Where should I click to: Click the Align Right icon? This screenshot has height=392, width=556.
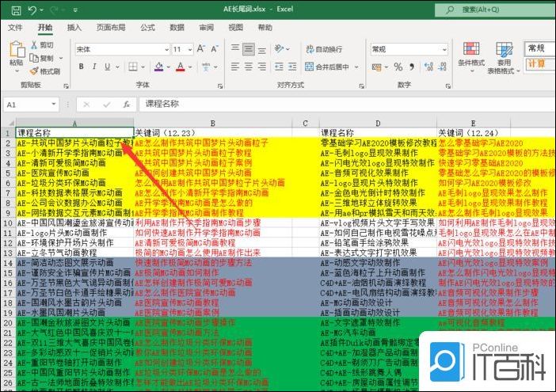point(262,67)
